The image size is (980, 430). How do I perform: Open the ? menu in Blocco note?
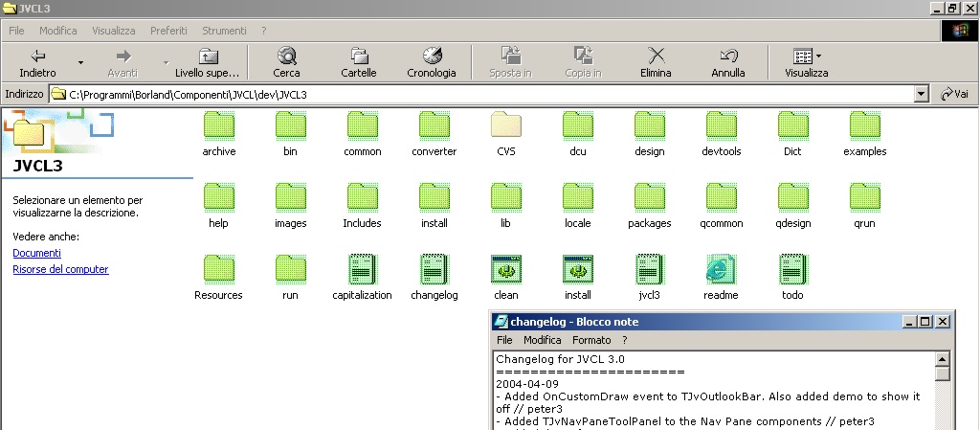[x=624, y=340]
